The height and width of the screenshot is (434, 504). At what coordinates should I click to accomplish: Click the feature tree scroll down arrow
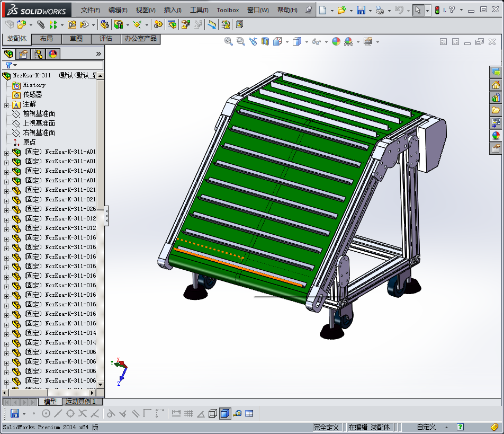[100, 385]
